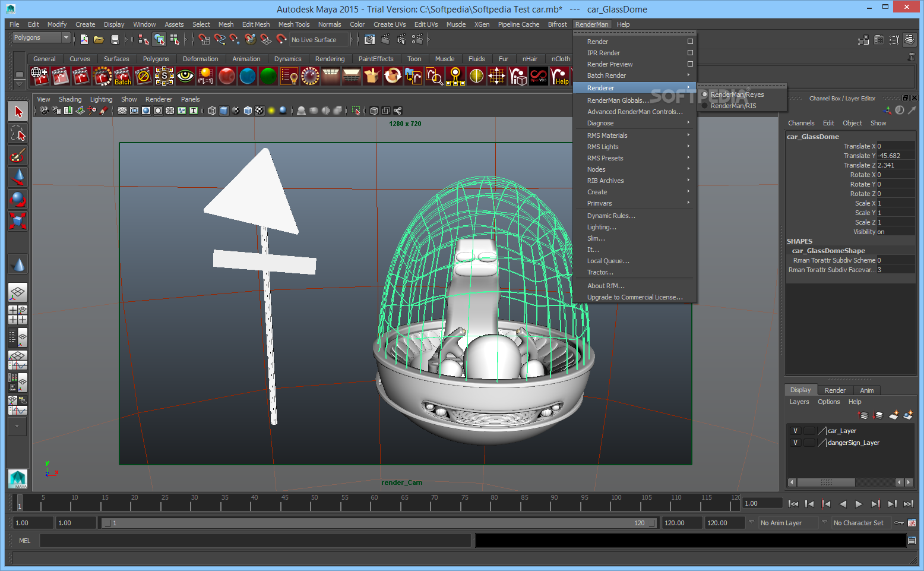Expand the Primvars submenu
This screenshot has height=571, width=924.
coord(634,203)
